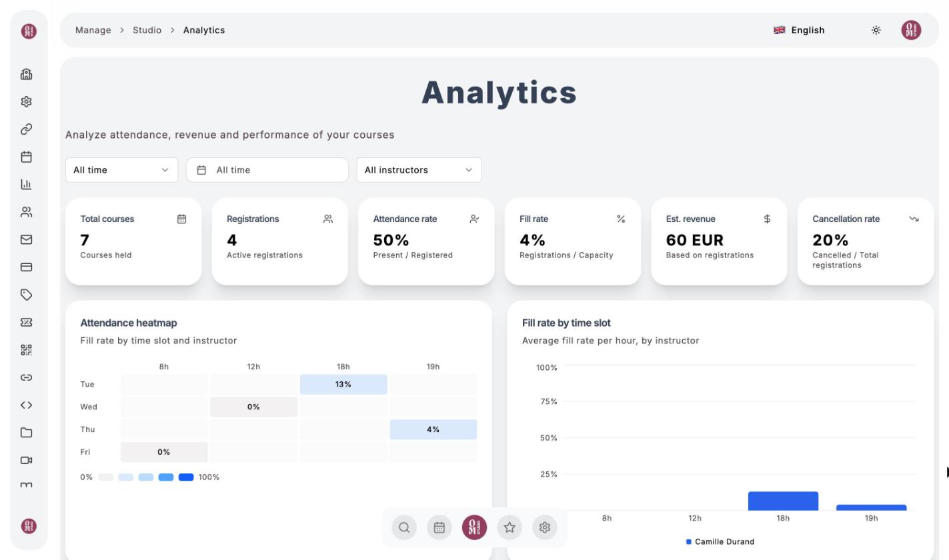Click the All time date range field
The width and height of the screenshot is (949, 560).
[267, 170]
